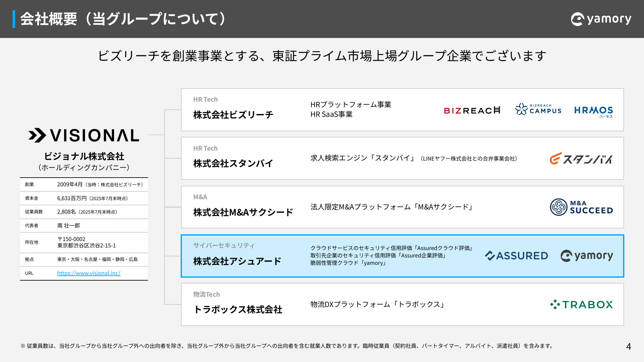Click the ビジョナル株式会社 company name
644x362 pixels.
tap(84, 156)
